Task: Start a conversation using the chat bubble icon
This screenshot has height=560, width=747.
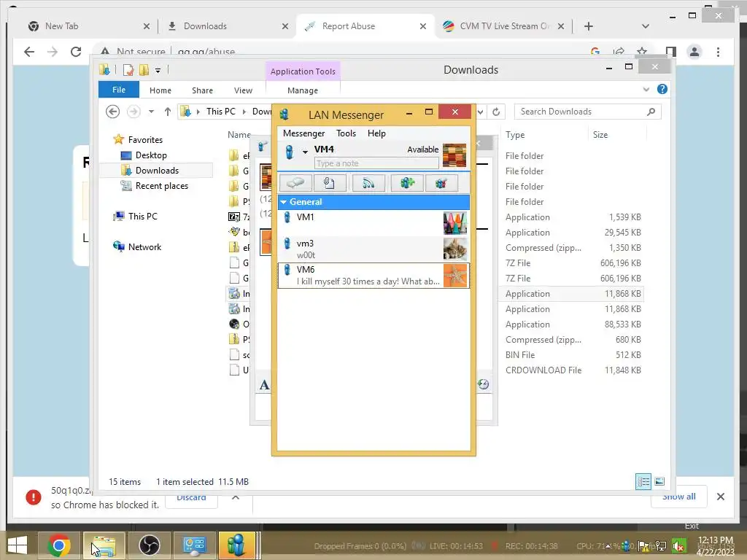Action: (295, 183)
